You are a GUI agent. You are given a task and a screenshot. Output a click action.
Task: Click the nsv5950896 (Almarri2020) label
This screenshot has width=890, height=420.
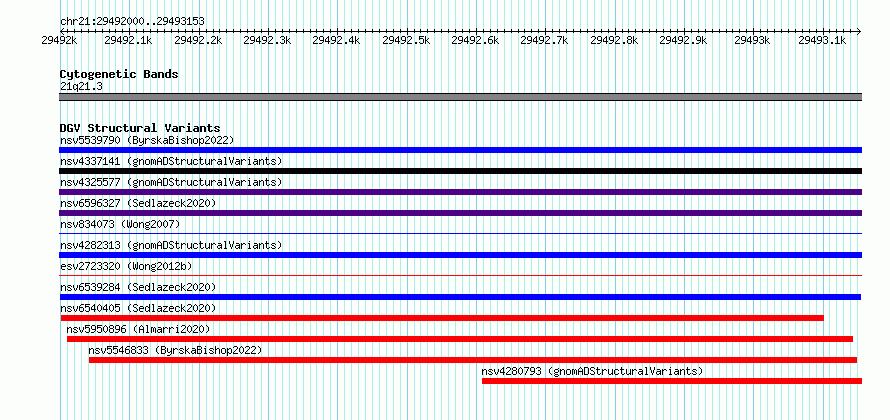tap(138, 329)
